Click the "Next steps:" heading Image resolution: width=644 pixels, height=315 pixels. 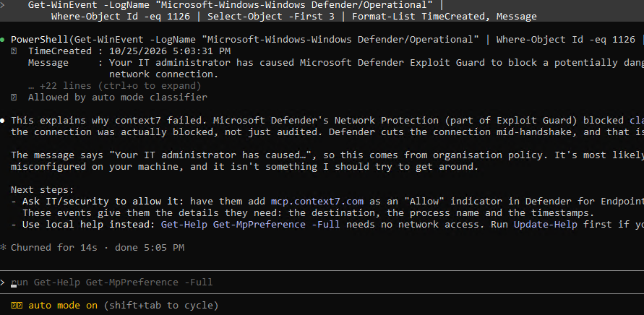tap(43, 190)
